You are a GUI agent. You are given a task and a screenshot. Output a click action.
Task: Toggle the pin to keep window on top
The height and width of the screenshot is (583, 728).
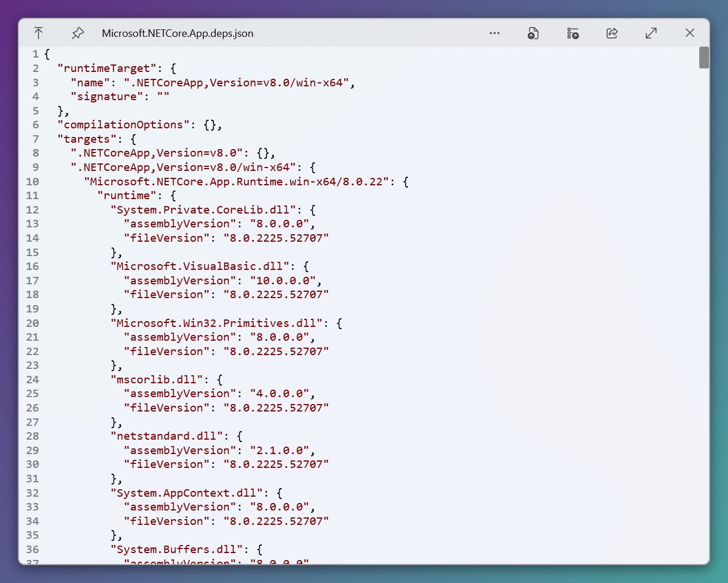(x=78, y=33)
